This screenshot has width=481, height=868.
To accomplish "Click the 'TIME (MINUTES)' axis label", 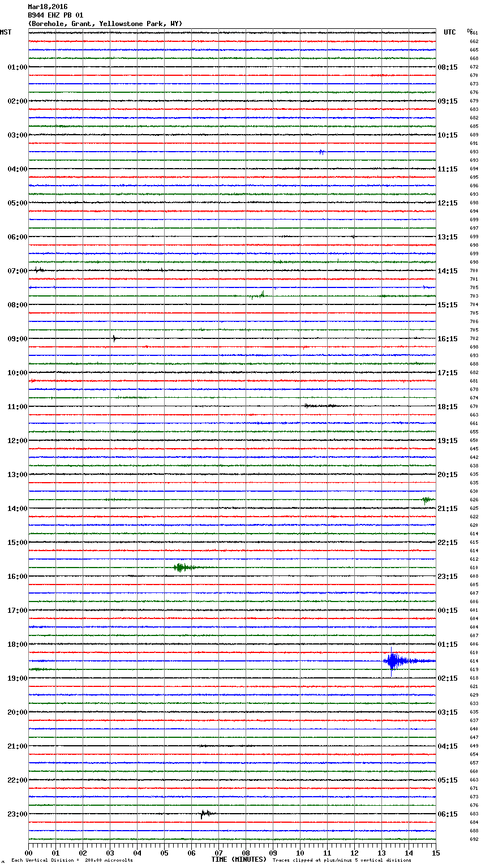I will click(239, 860).
